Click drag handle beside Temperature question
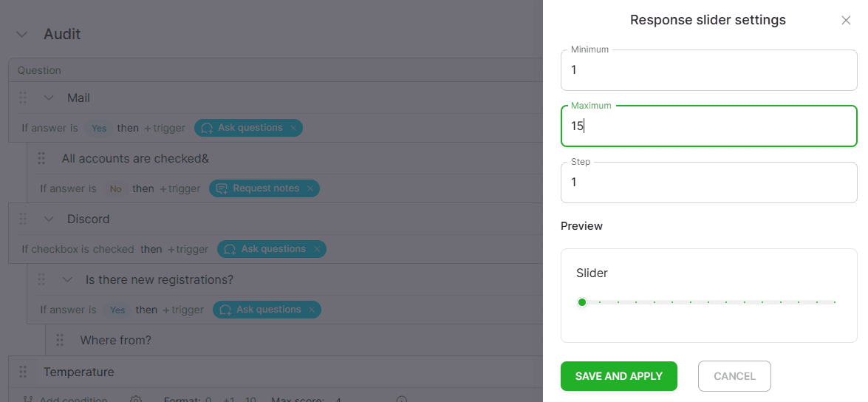The width and height of the screenshot is (868, 402). [x=23, y=372]
